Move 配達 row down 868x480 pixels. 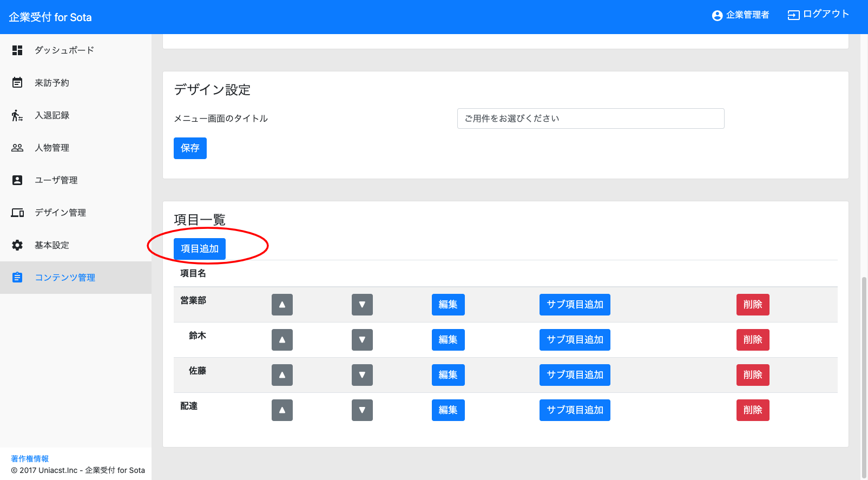(x=362, y=410)
